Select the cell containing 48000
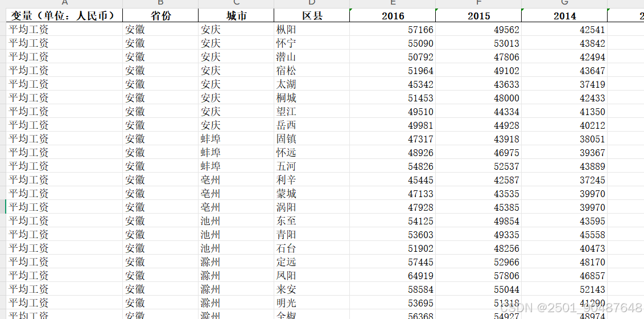The image size is (644, 319). pos(478,97)
